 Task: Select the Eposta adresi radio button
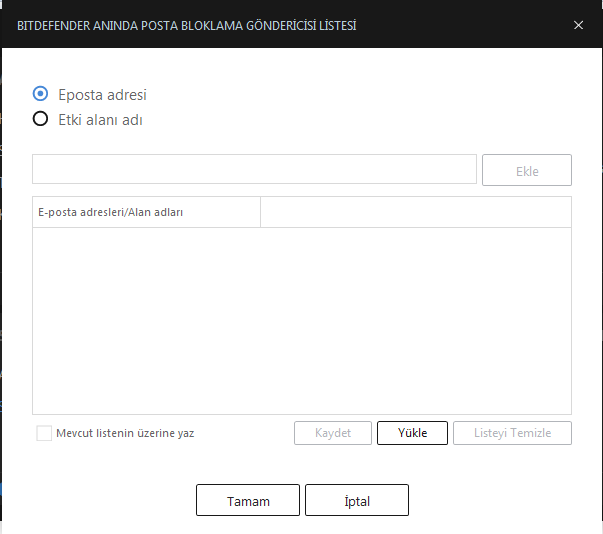tap(41, 94)
